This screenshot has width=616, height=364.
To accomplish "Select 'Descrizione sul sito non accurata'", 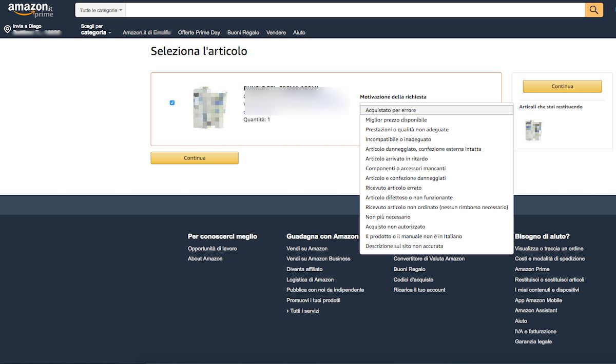I will point(404,246).
